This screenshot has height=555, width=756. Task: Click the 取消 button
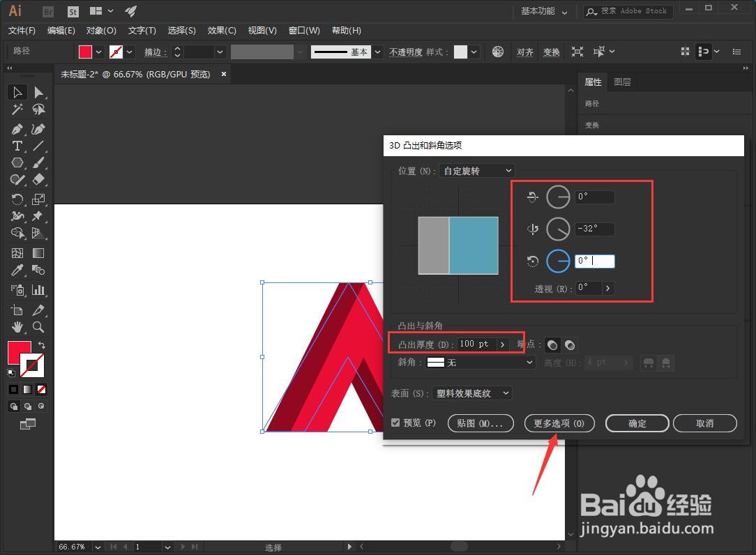tap(705, 423)
